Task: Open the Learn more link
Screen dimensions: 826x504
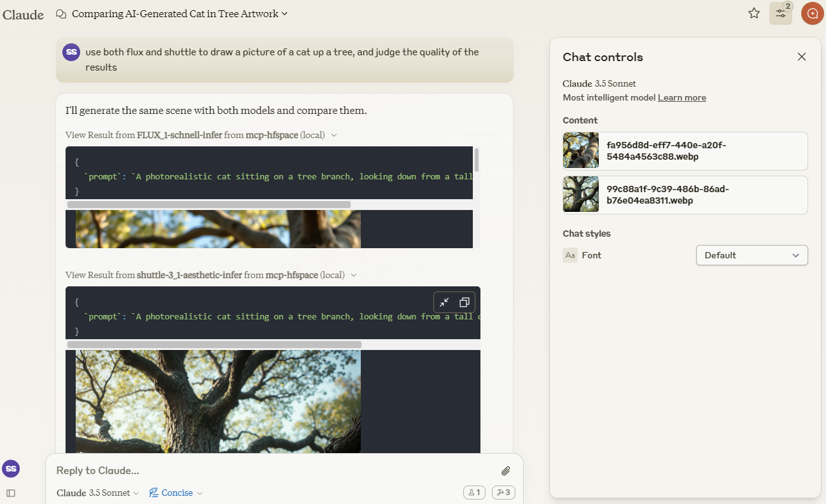Action: tap(682, 97)
